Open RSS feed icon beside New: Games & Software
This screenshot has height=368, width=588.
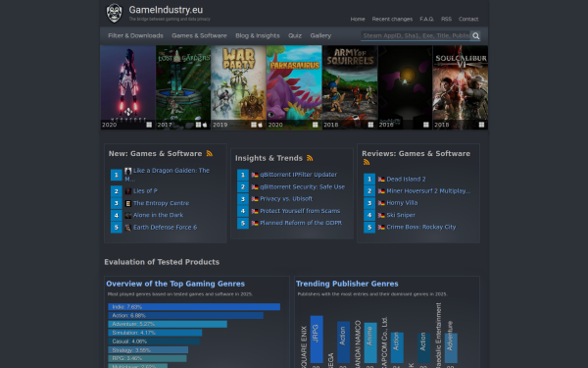(x=210, y=153)
